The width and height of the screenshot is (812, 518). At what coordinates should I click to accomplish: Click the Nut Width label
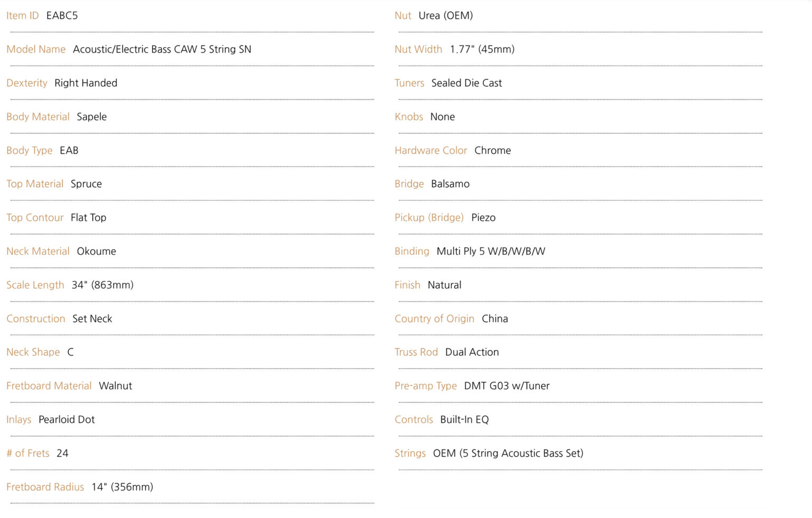pos(418,49)
